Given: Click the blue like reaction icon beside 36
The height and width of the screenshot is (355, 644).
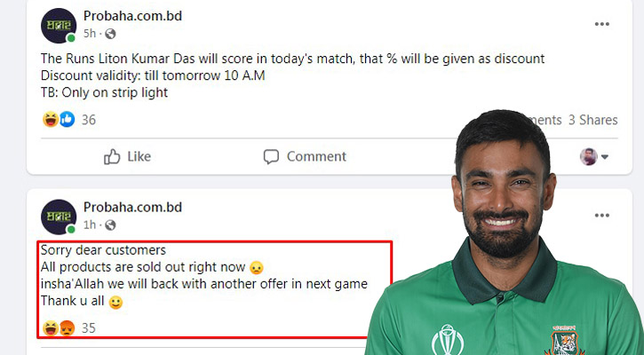Looking at the screenshot, I should [68, 120].
